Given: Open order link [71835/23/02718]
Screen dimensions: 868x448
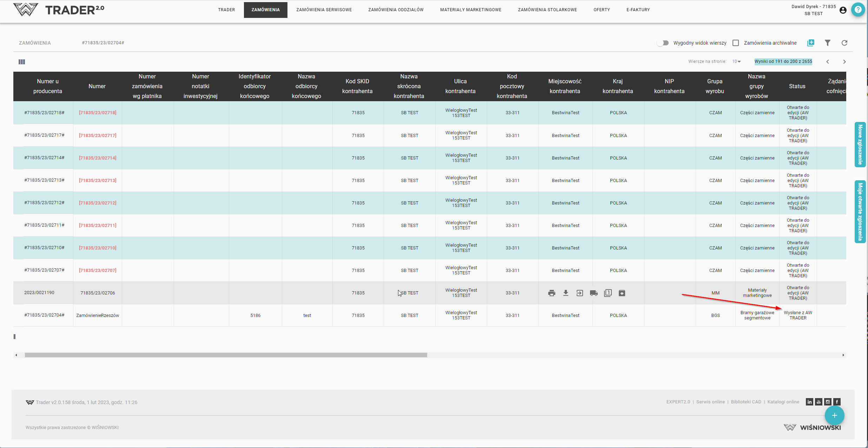Looking at the screenshot, I should pos(98,113).
